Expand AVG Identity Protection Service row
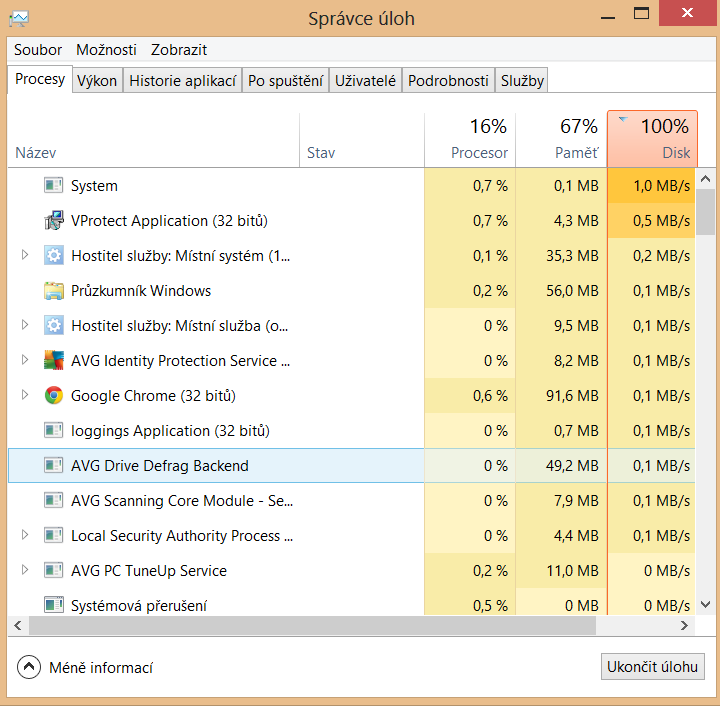 [x=25, y=360]
